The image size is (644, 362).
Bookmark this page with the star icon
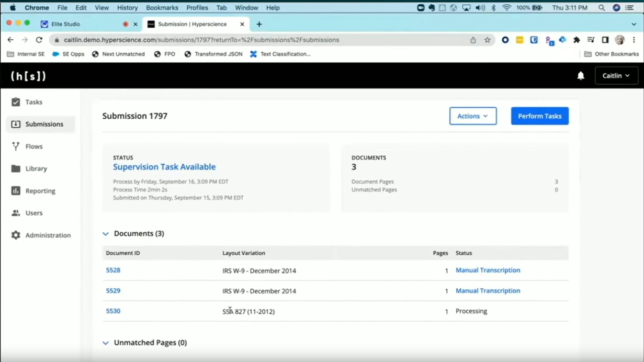(487, 40)
